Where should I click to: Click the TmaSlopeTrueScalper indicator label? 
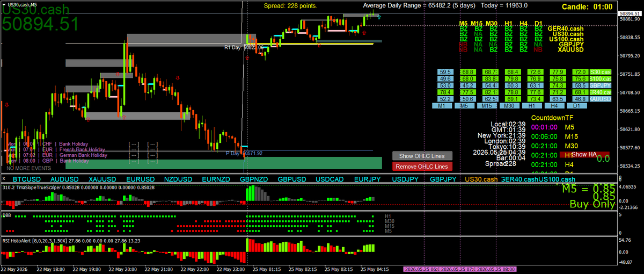tap(79, 188)
